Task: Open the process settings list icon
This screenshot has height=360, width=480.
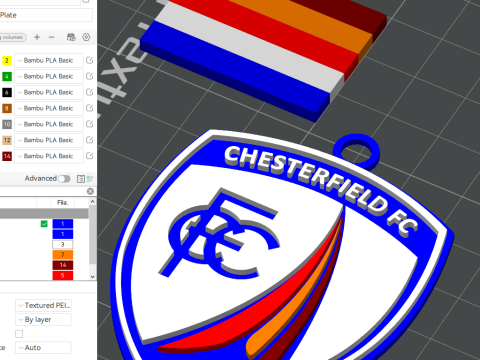Action: click(81, 179)
